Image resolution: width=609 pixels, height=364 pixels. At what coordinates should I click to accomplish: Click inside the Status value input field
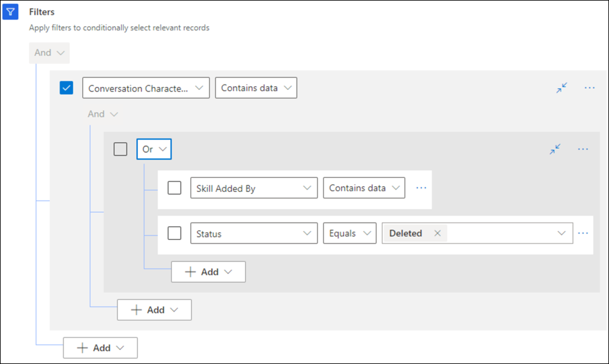(498, 233)
